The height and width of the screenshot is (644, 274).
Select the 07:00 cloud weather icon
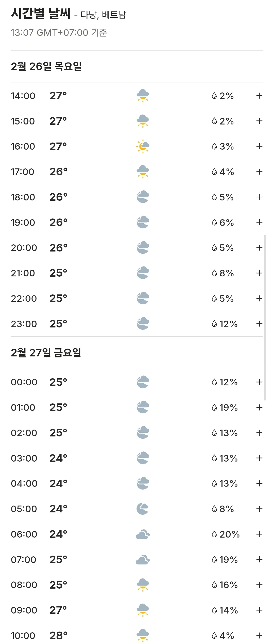pos(143,559)
